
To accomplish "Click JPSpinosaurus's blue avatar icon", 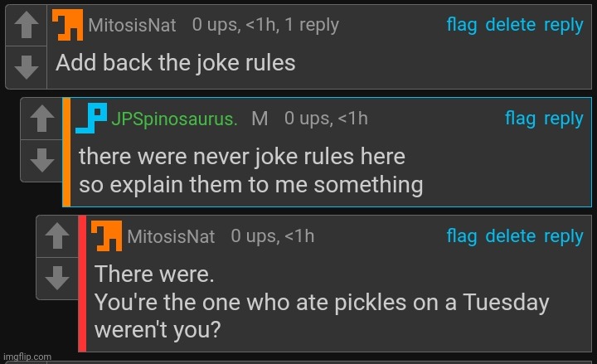I will (x=90, y=119).
